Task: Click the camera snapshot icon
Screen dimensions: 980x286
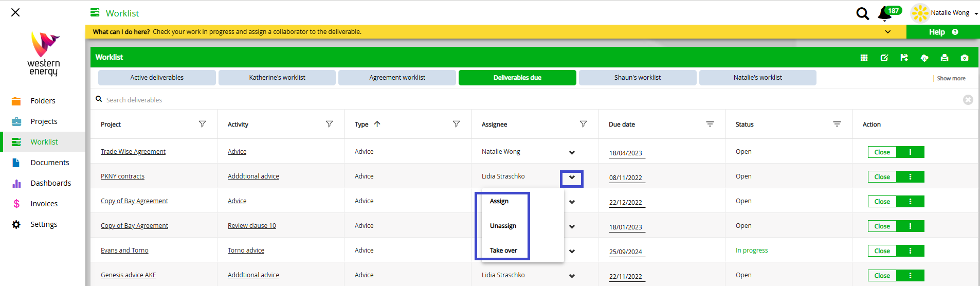Action: 965,58
